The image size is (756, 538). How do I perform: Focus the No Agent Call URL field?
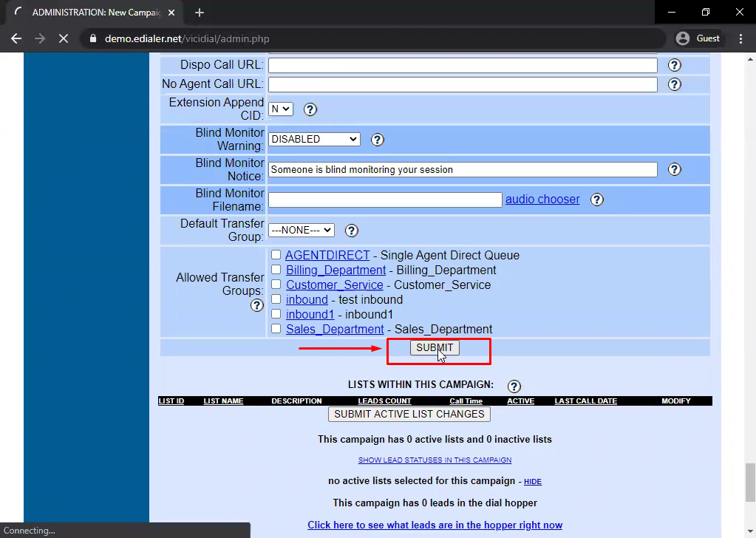click(x=463, y=84)
